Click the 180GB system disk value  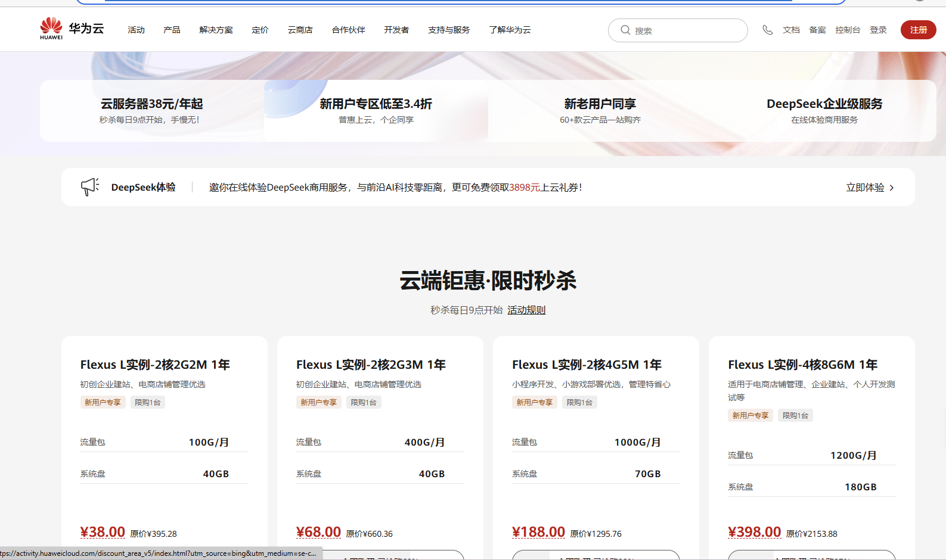(860, 487)
